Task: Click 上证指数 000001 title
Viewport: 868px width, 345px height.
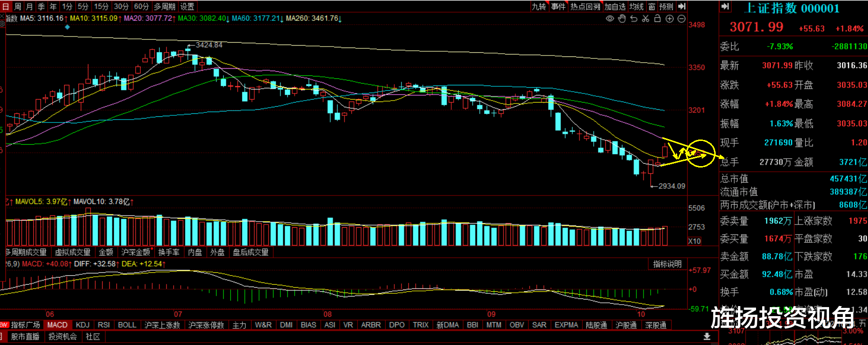Action: 793,8
